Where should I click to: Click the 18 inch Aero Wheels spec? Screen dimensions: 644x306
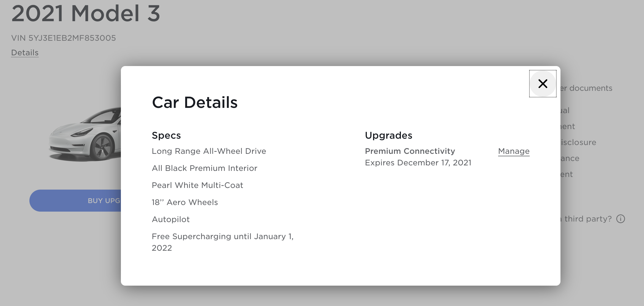(x=185, y=202)
